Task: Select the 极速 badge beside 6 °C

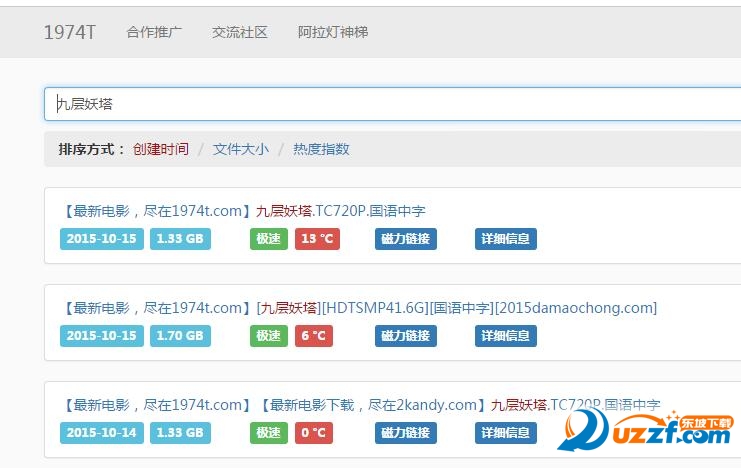Action: click(269, 336)
